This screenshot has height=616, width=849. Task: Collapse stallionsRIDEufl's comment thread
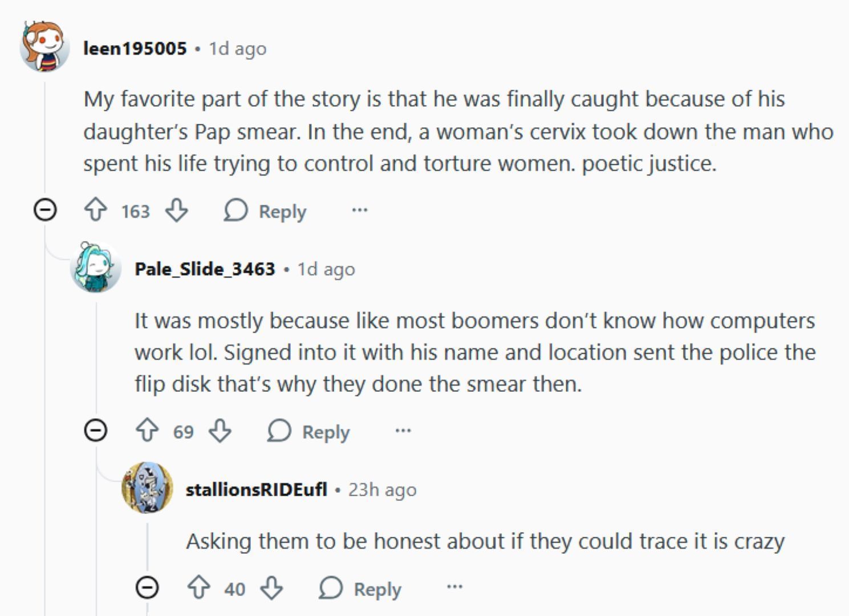click(x=147, y=587)
